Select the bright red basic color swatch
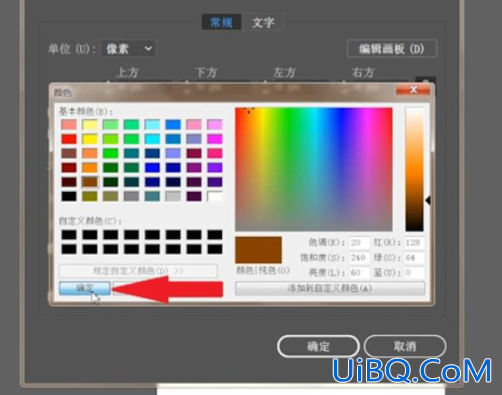Screen dimensions: 502x395 point(69,139)
